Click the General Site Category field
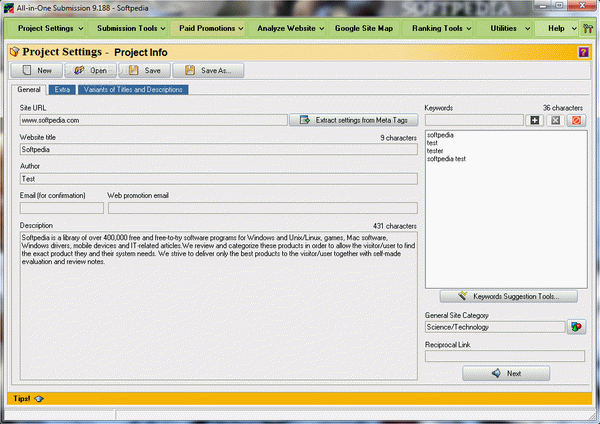Screen dimensions: 600x424 495,327
